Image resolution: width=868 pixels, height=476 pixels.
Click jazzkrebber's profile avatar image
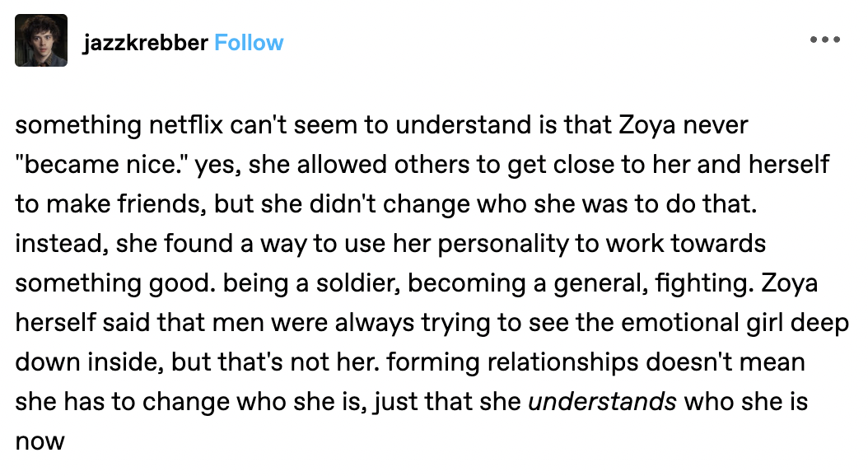41,40
